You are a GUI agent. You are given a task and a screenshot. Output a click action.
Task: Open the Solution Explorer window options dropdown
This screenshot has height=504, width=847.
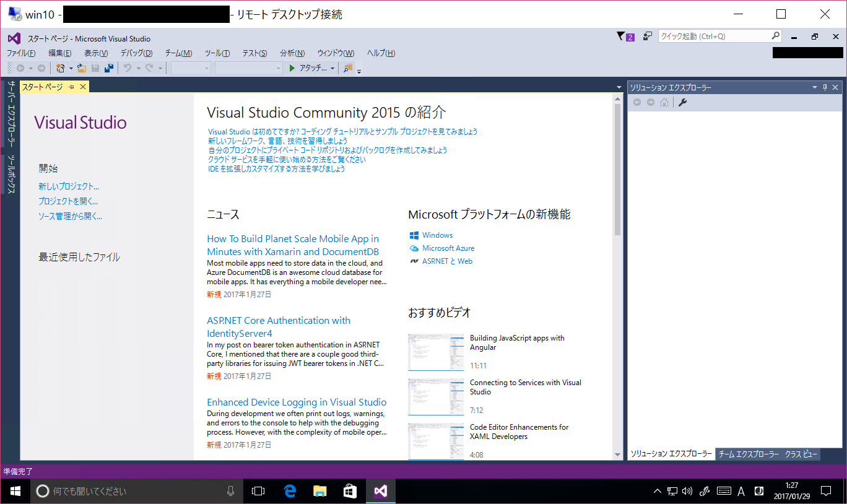pos(814,87)
